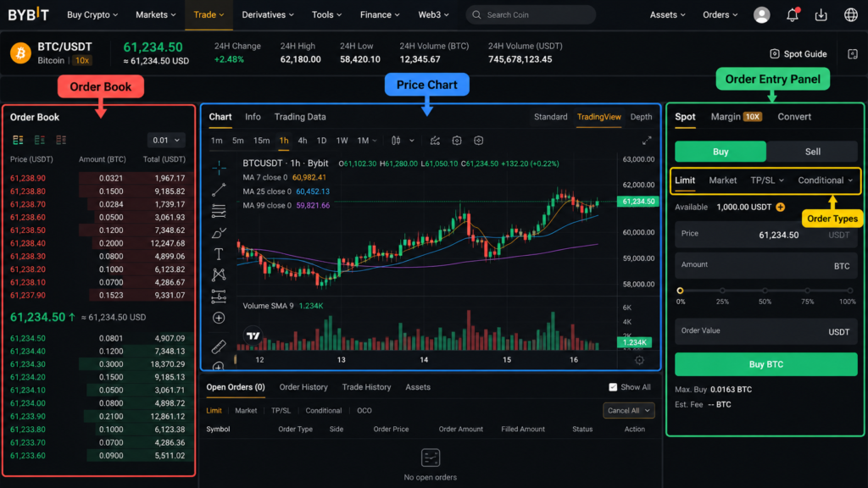Expand the Conditional order dropdown
This screenshot has width=868, height=488.
pyautogui.click(x=826, y=180)
